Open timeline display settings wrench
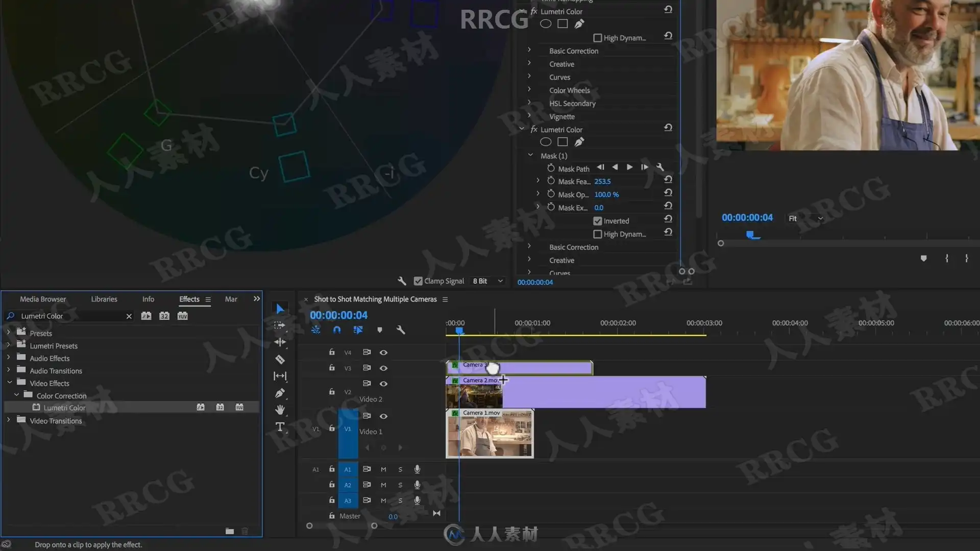 pyautogui.click(x=401, y=330)
